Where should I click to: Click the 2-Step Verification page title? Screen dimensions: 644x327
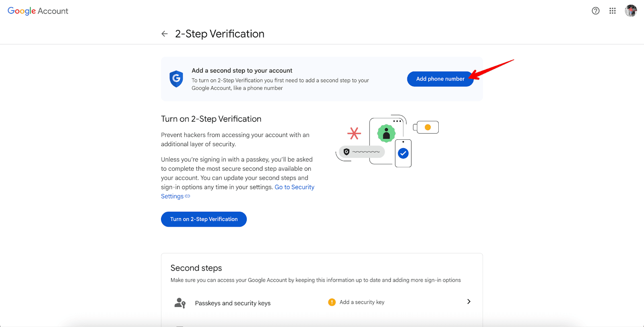coord(219,34)
